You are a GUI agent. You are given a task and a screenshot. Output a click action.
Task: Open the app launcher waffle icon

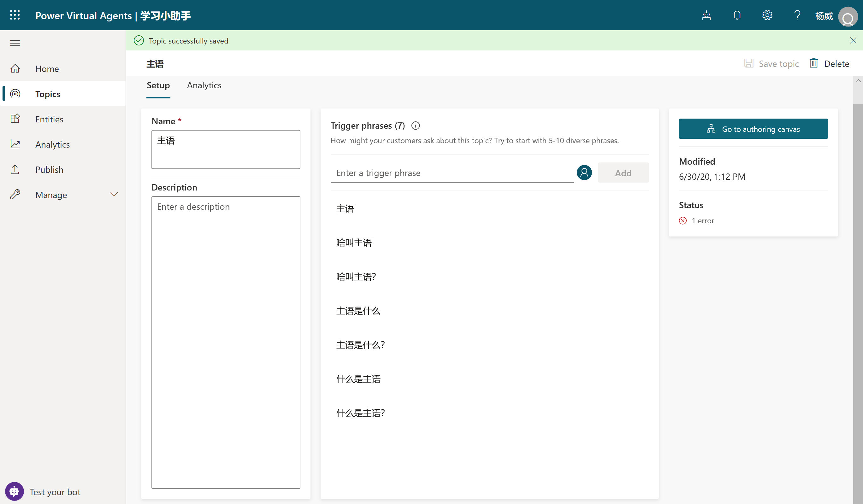tap(15, 15)
